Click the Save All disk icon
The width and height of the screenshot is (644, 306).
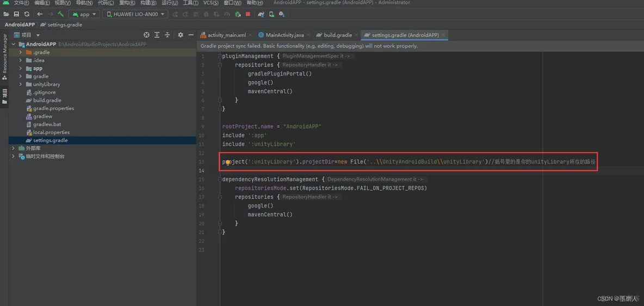[x=16, y=14]
